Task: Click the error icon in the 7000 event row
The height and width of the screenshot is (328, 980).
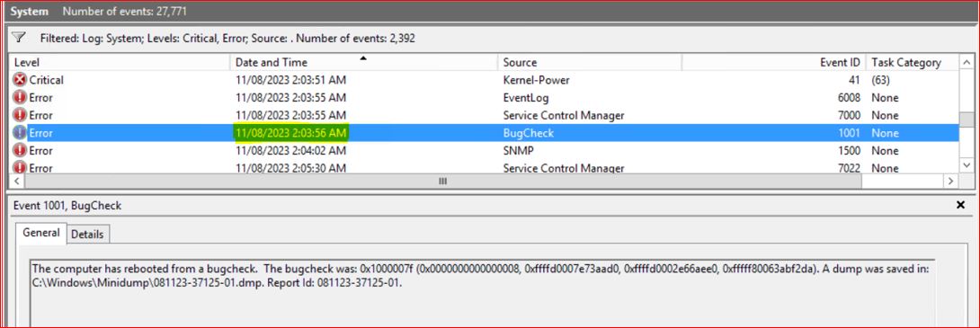Action: tap(20, 115)
